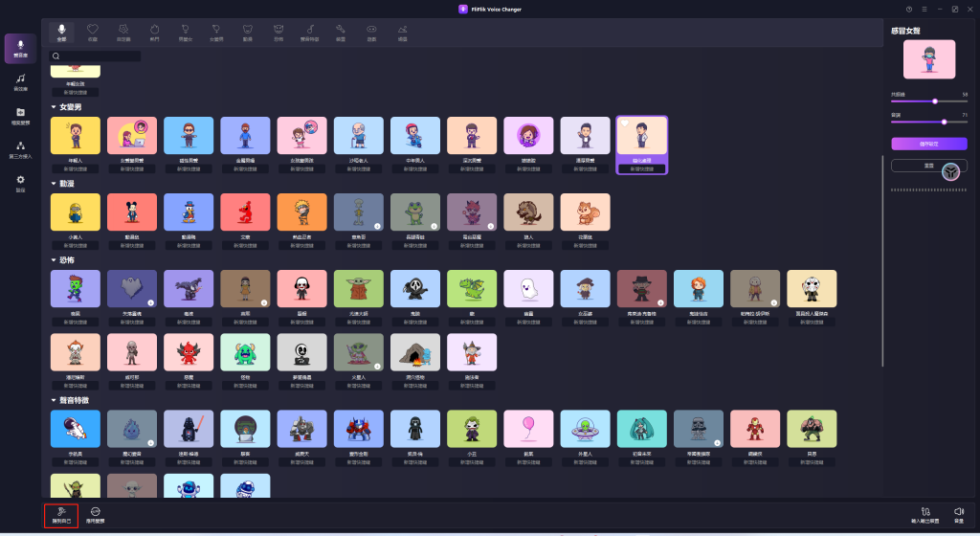Select the devil-face horror category tab
Image resolution: width=980 pixels, height=536 pixels.
point(278,33)
